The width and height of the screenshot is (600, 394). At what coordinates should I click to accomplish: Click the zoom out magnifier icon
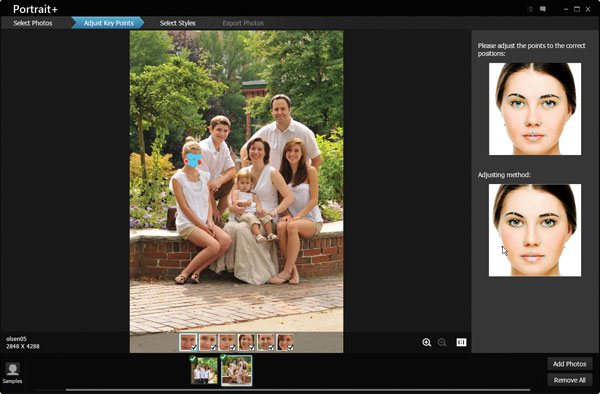point(442,342)
